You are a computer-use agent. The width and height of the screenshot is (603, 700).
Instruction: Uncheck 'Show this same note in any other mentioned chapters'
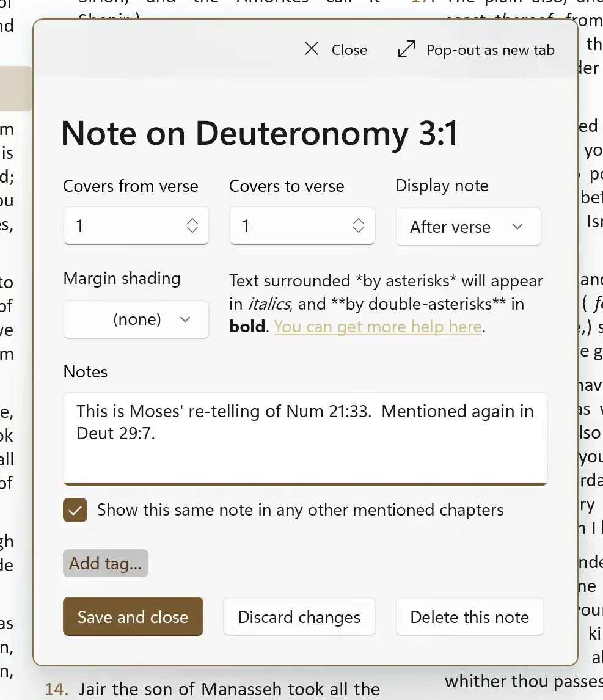pyautogui.click(x=75, y=510)
